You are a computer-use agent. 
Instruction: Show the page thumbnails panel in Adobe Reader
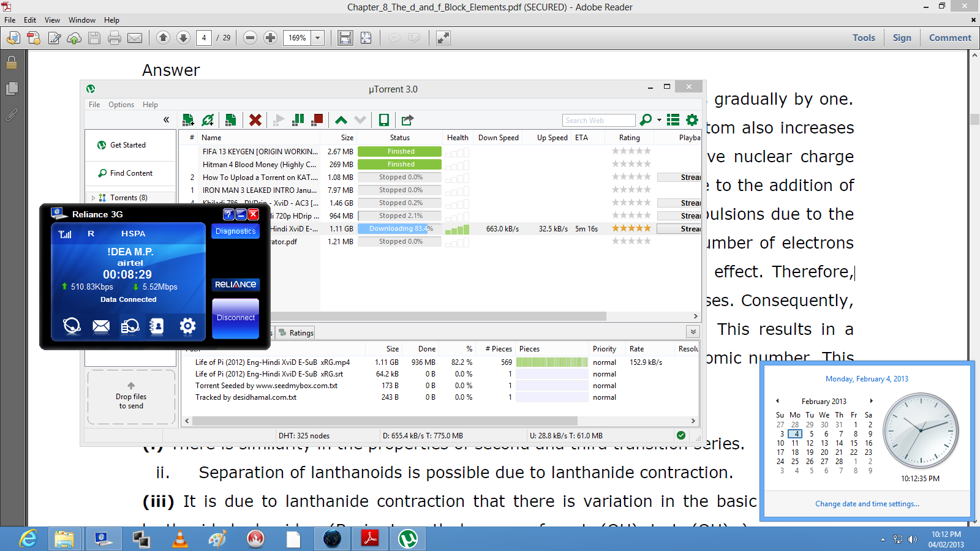coord(12,88)
